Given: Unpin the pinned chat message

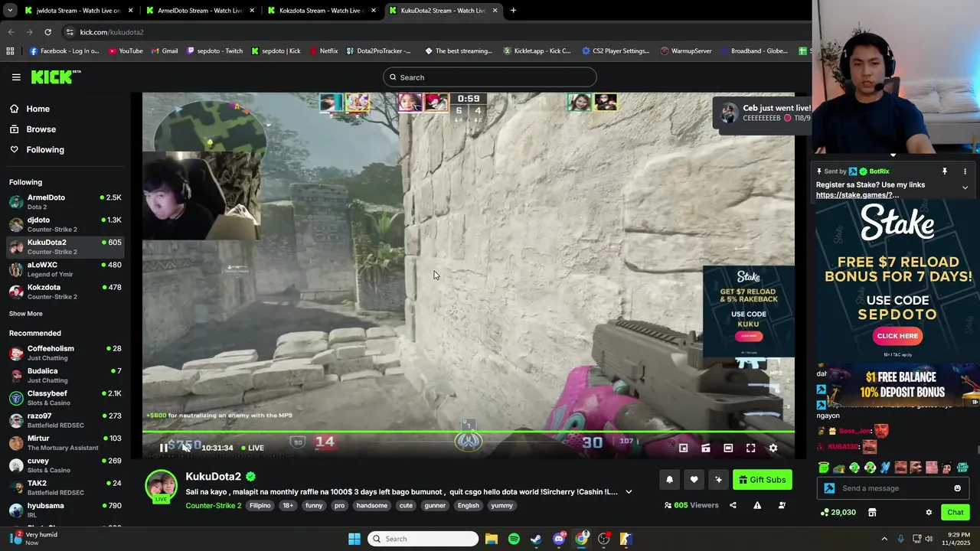Looking at the screenshot, I should tap(945, 171).
